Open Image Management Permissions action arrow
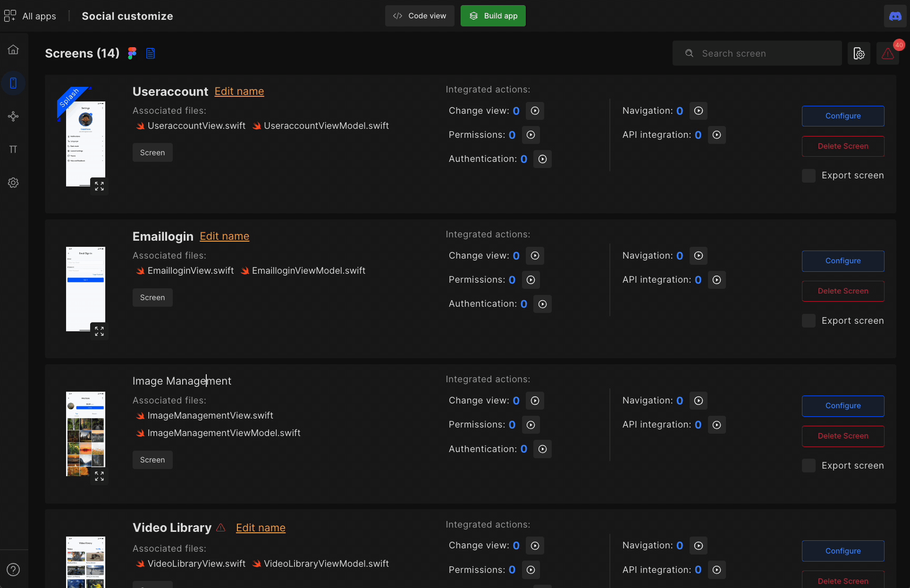This screenshot has width=910, height=588. [x=531, y=425]
